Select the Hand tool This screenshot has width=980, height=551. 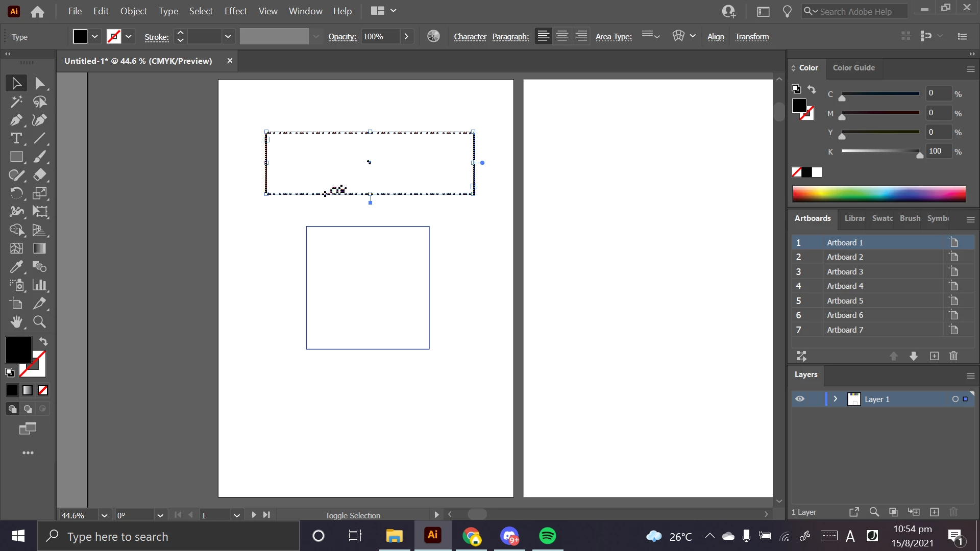[16, 322]
